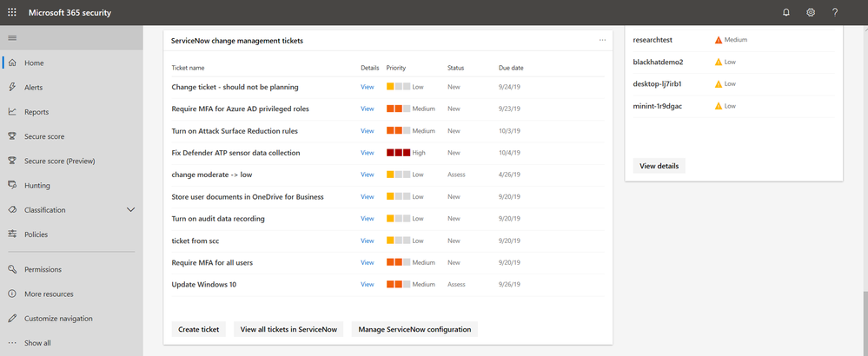The width and height of the screenshot is (868, 356).
Task: Click the desktop-lj7irb1 device name
Action: click(x=657, y=84)
